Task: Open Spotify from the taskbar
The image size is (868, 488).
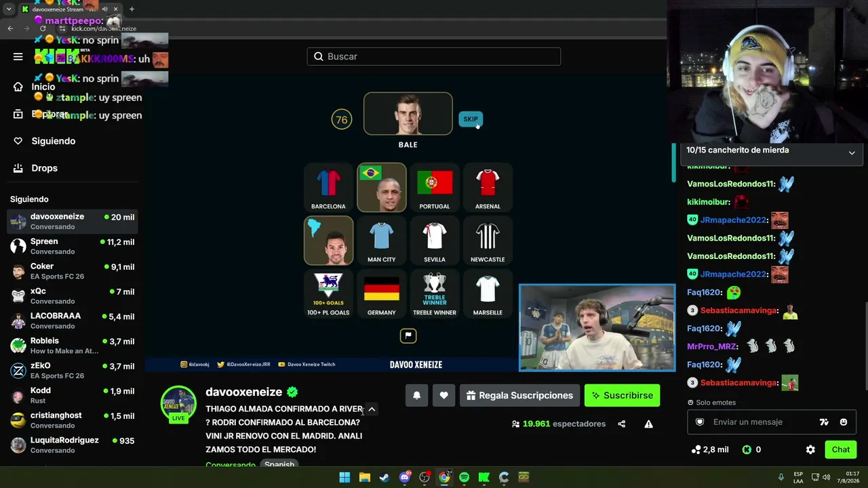Action: [x=464, y=477]
